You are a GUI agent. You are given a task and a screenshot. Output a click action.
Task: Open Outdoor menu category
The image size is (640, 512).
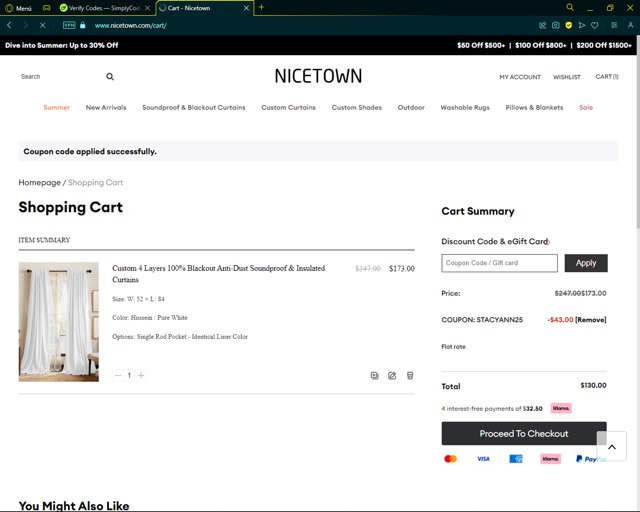coord(411,107)
